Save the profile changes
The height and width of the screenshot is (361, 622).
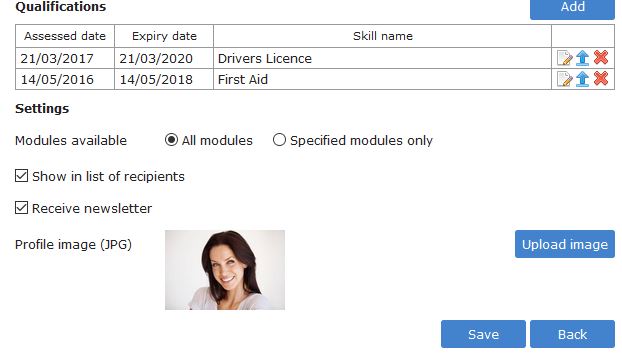(x=483, y=334)
